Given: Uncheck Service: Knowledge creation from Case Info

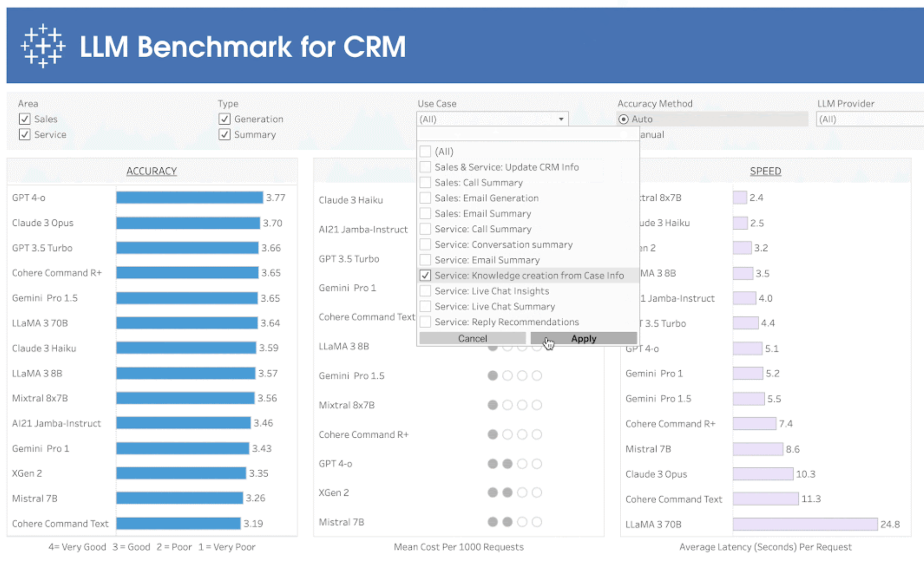Looking at the screenshot, I should click(x=426, y=276).
